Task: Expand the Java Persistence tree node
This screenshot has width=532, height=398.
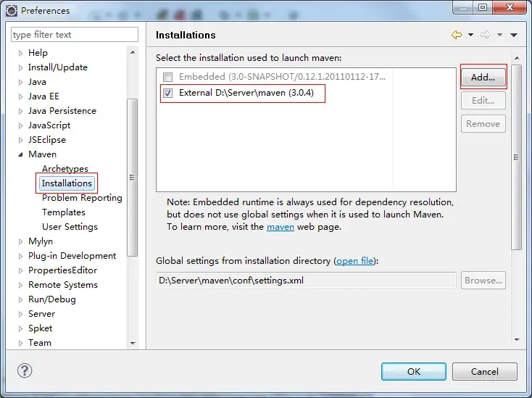Action: pos(21,111)
